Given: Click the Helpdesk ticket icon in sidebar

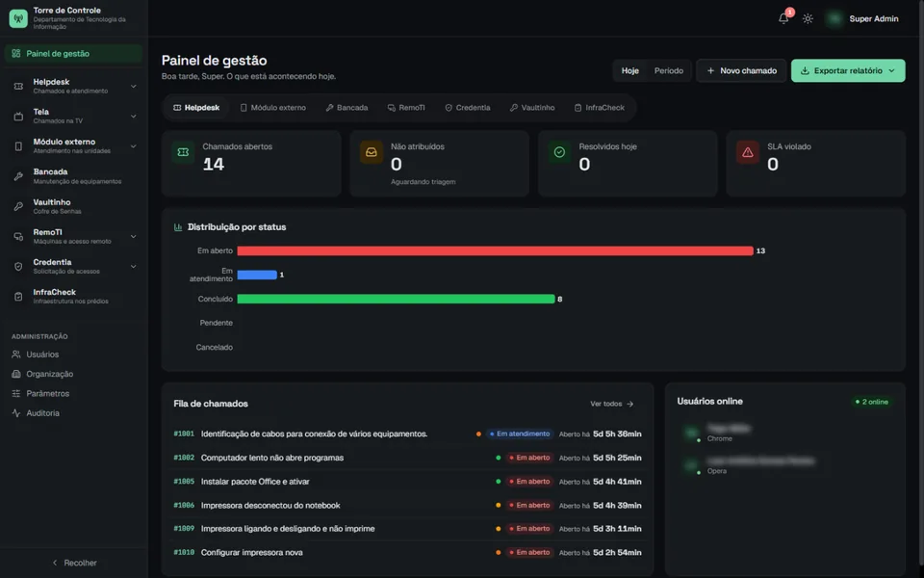Looking at the screenshot, I should [18, 86].
